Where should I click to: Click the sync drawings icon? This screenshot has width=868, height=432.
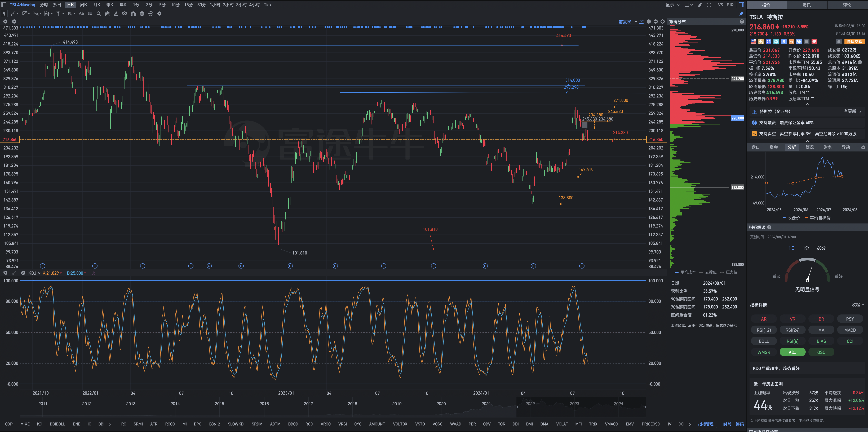pos(151,14)
